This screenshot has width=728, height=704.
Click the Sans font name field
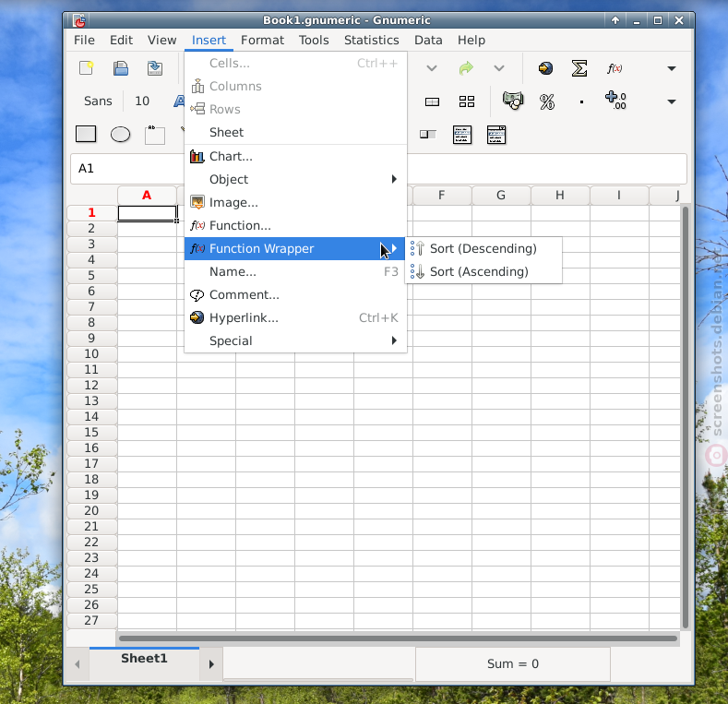coord(98,101)
